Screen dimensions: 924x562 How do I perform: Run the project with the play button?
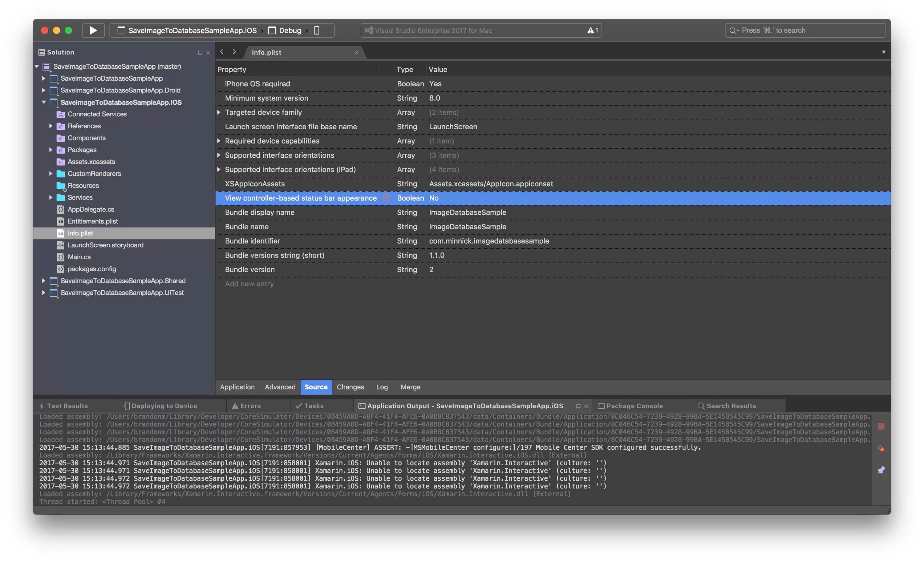pos(93,30)
